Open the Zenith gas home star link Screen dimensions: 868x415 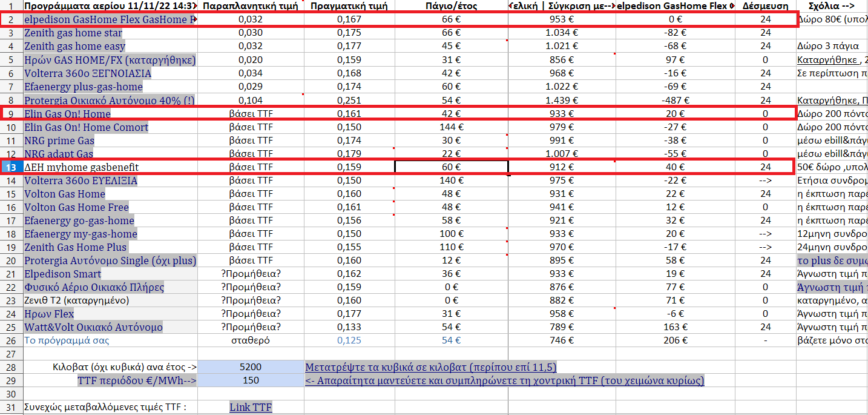(73, 33)
